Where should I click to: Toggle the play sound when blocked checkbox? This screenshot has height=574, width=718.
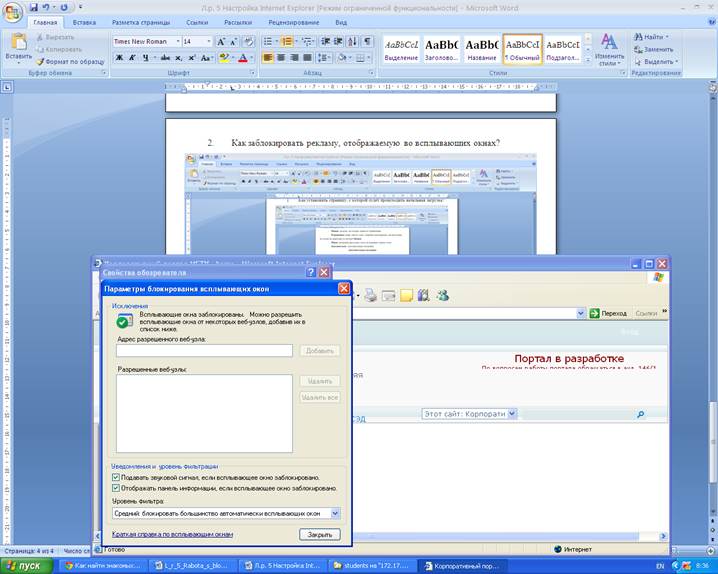pyautogui.click(x=117, y=477)
